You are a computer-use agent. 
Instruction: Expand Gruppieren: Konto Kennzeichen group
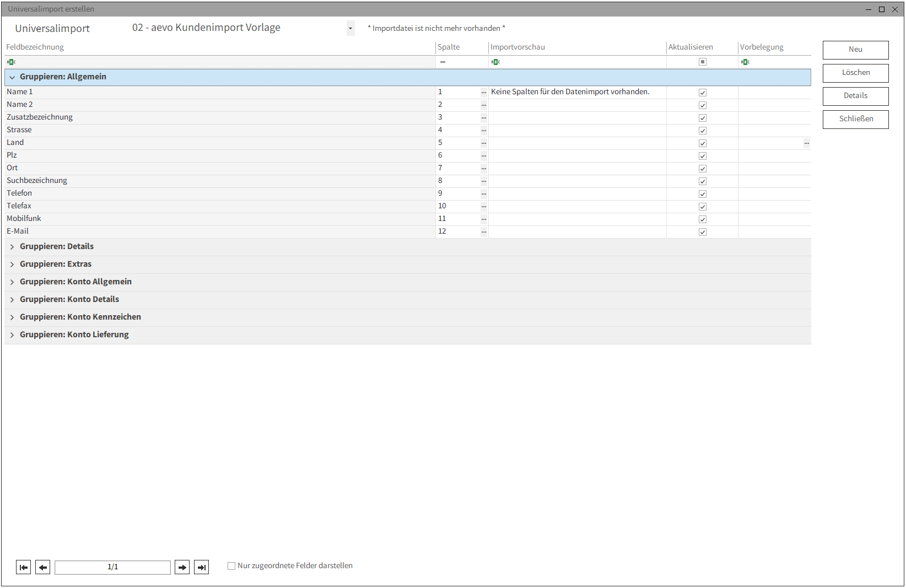tap(12, 317)
